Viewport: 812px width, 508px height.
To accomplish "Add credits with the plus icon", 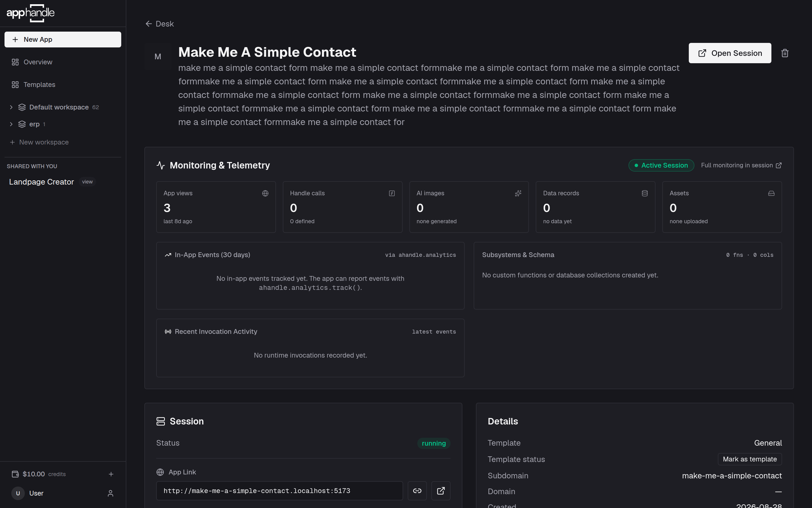I will 111,474.
